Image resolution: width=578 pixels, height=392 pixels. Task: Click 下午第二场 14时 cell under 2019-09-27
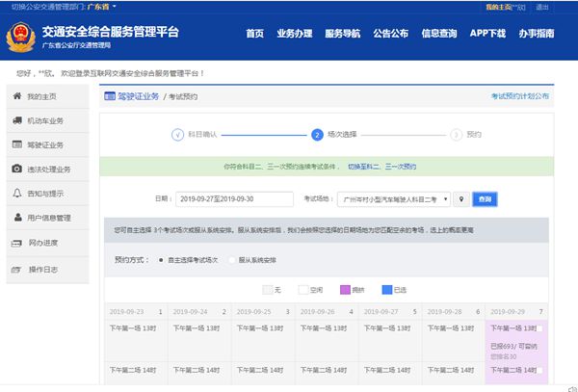[390, 374]
